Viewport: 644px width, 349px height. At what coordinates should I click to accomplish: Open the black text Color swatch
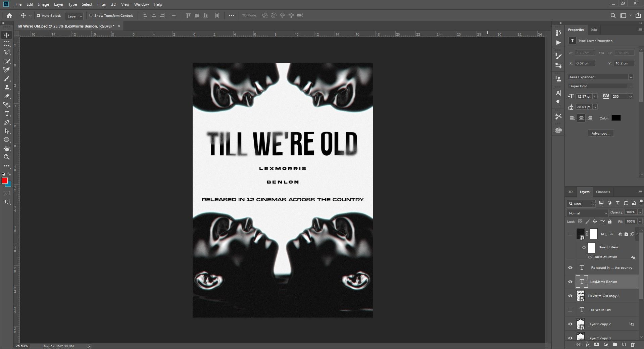pos(616,118)
